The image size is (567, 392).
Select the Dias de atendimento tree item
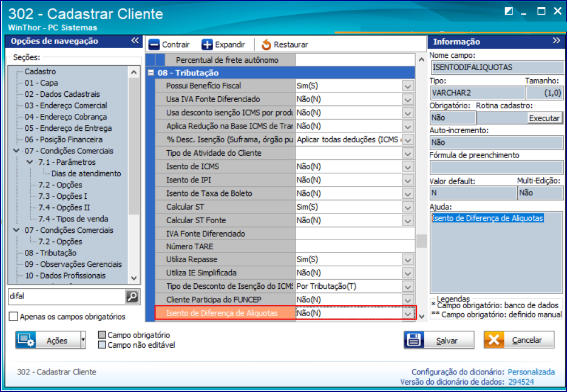86,173
